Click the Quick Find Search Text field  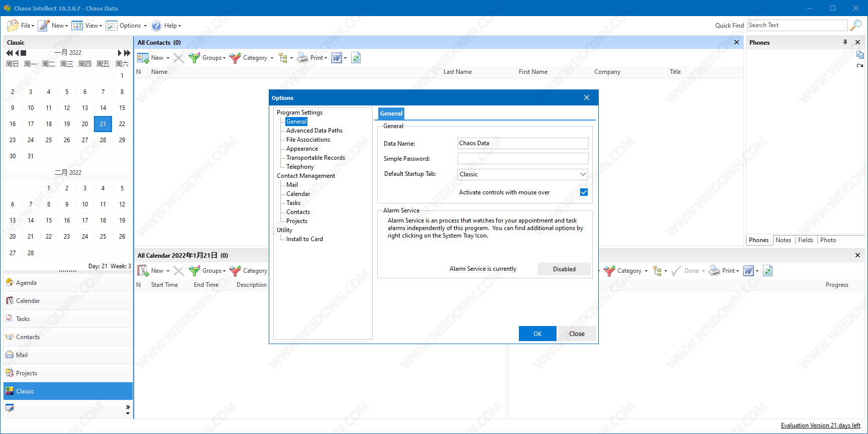[797, 25]
